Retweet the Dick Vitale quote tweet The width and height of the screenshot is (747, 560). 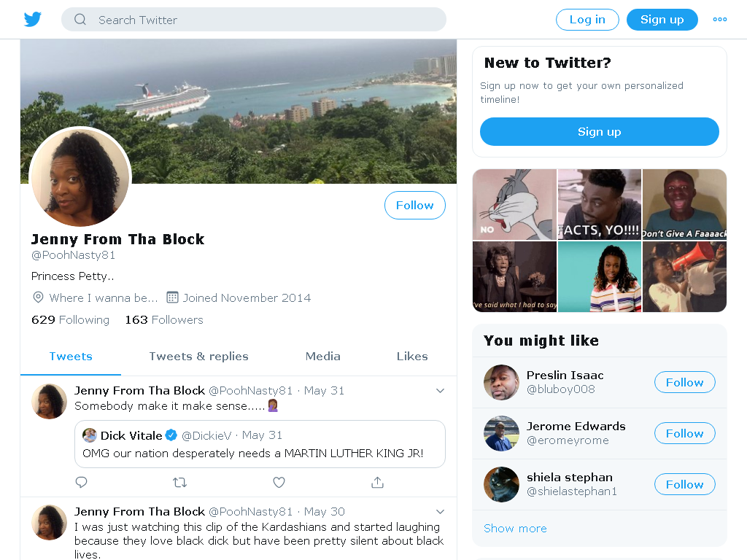pyautogui.click(x=179, y=483)
